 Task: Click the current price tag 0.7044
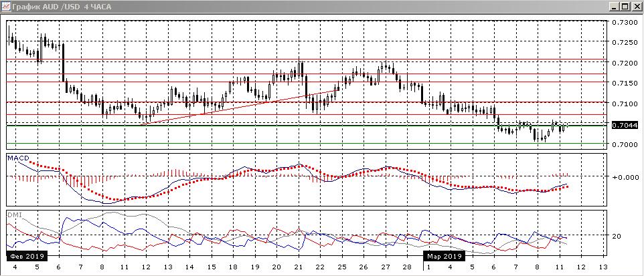[625, 125]
